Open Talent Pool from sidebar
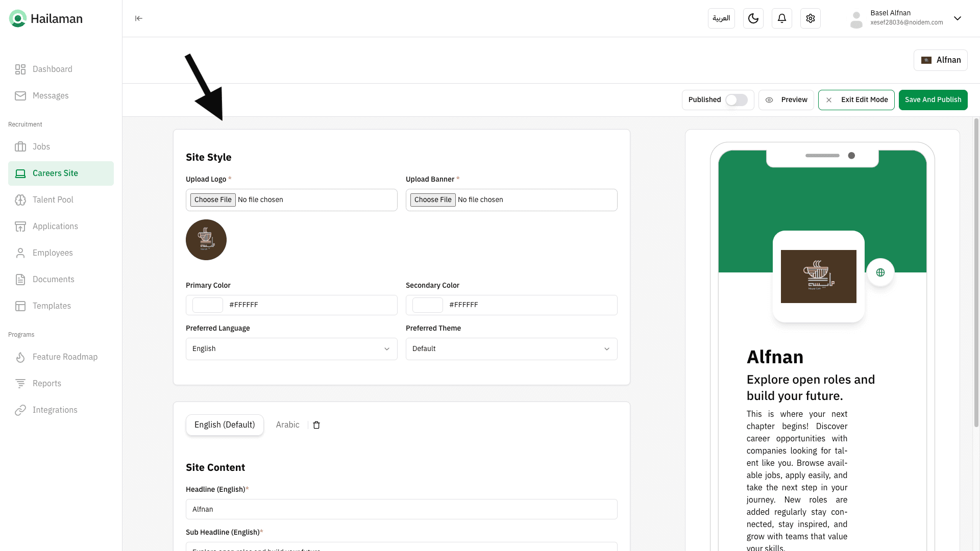The height and width of the screenshot is (551, 980). (x=53, y=200)
